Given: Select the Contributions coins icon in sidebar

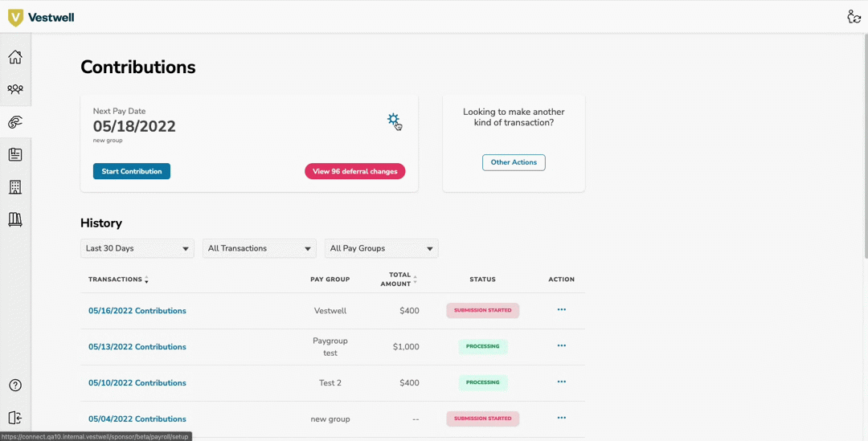Looking at the screenshot, I should tap(15, 122).
